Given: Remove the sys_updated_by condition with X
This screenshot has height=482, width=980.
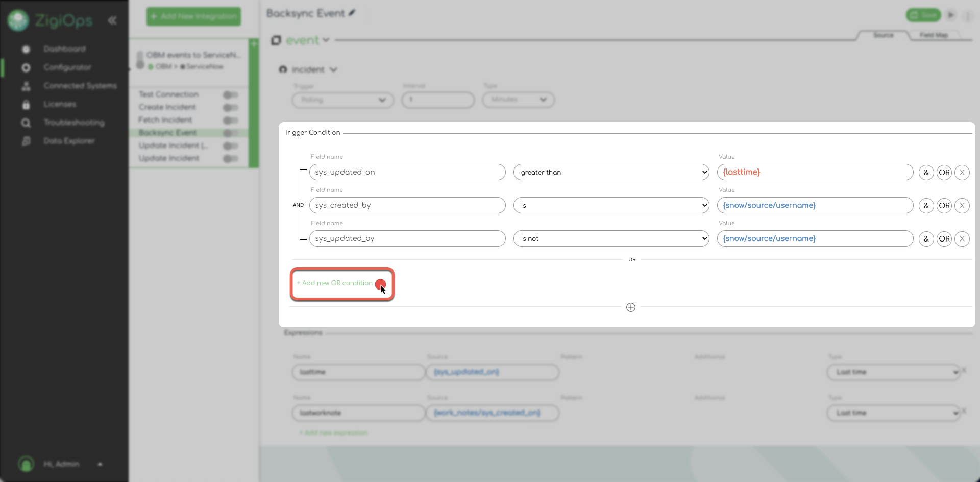Looking at the screenshot, I should coord(962,239).
